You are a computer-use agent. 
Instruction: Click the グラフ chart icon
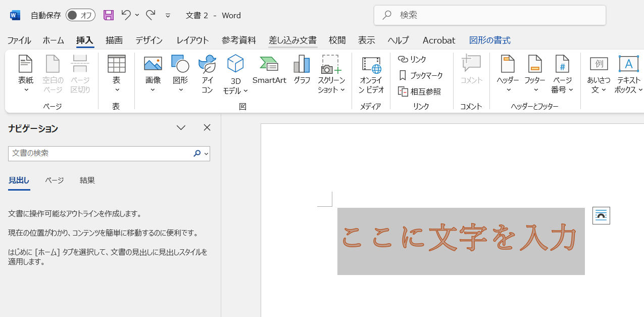[x=302, y=70]
